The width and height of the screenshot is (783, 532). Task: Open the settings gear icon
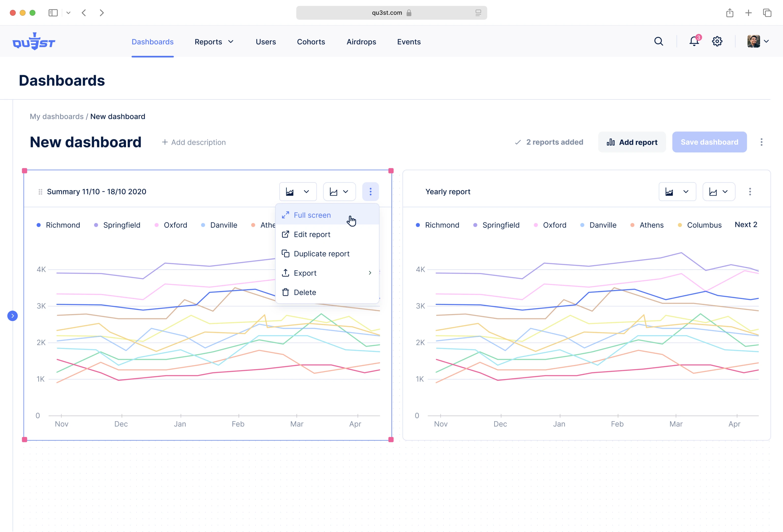(x=717, y=41)
